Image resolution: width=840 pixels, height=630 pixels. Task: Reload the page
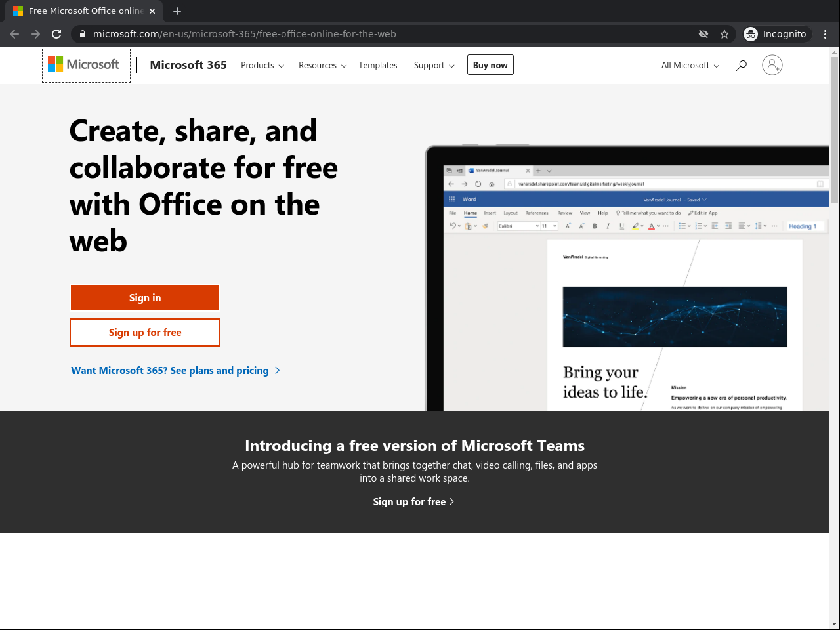click(56, 34)
